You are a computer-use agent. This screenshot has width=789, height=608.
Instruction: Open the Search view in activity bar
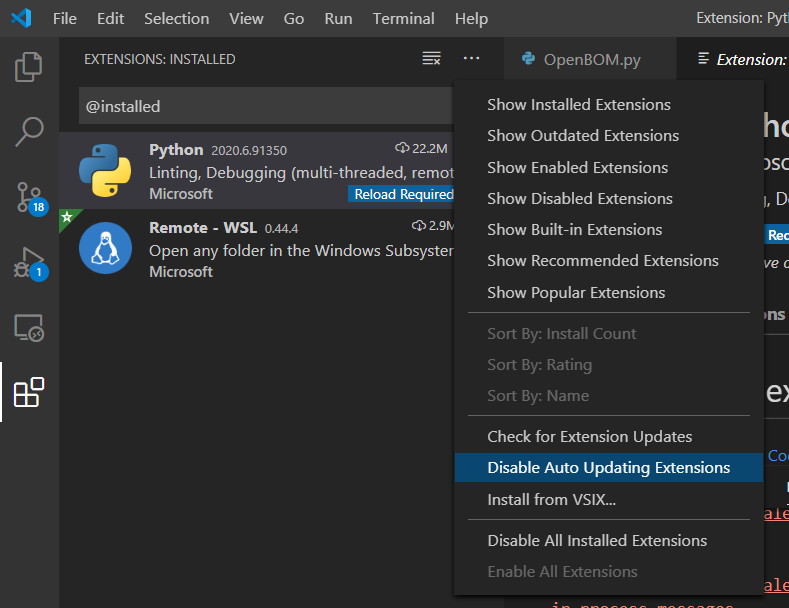(x=29, y=132)
